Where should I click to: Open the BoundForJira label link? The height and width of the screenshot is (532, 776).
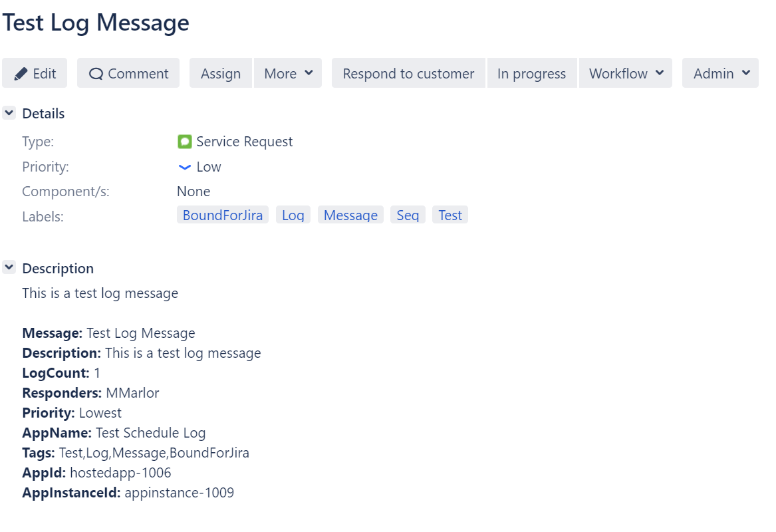point(222,214)
